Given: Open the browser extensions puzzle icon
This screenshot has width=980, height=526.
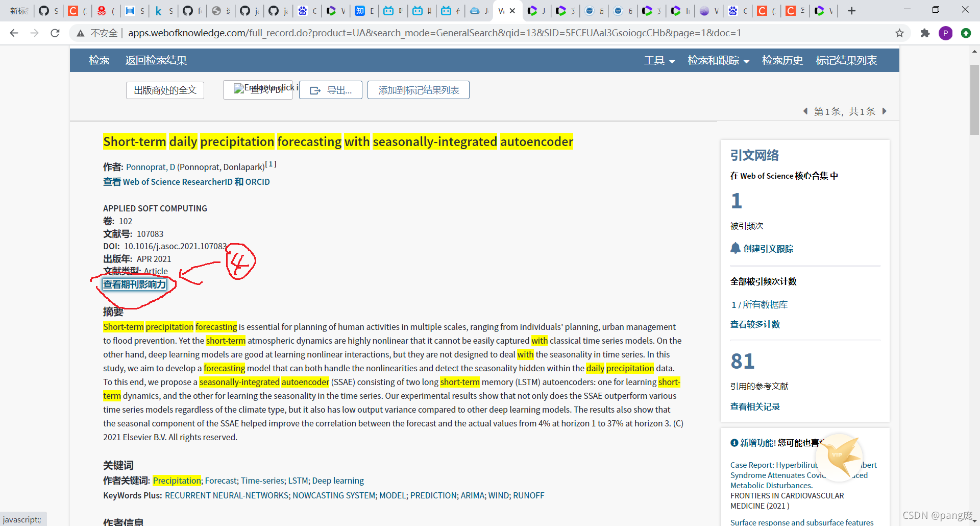Looking at the screenshot, I should [925, 33].
